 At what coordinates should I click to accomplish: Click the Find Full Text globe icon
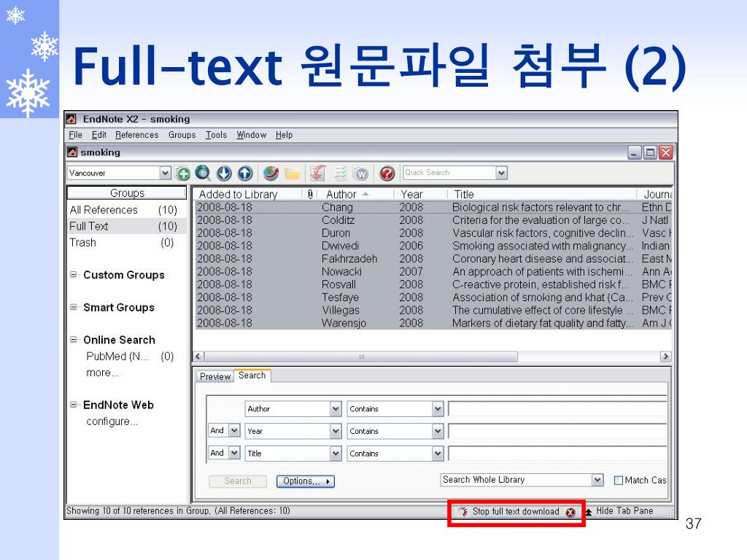click(x=271, y=174)
